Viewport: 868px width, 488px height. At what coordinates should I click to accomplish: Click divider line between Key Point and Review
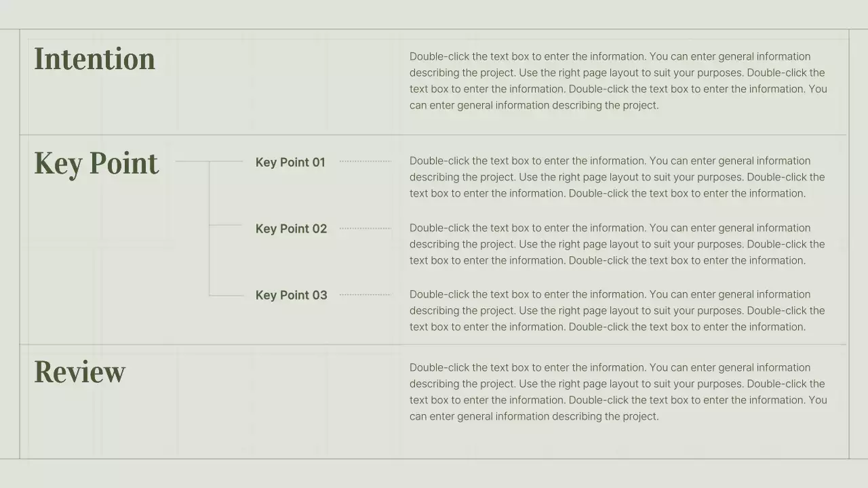click(434, 344)
